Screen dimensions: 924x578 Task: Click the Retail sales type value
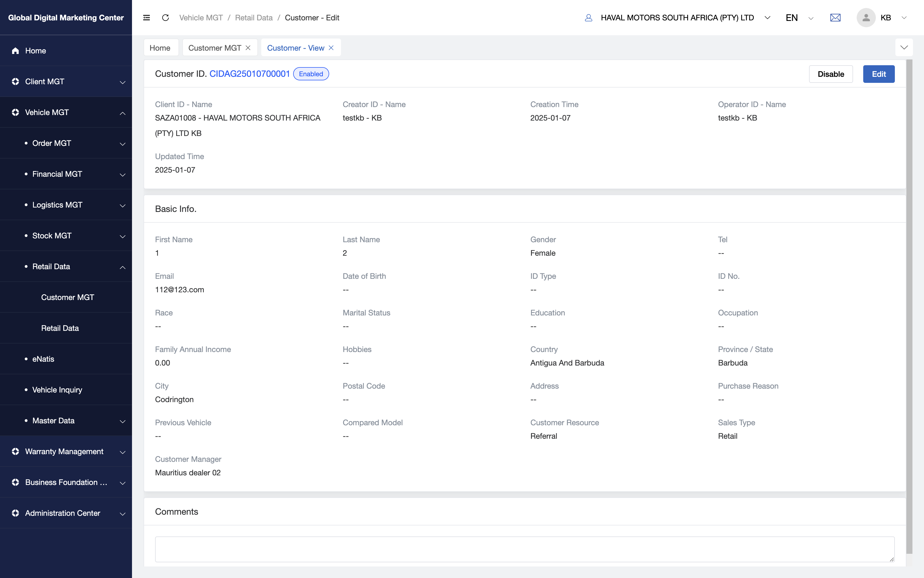pyautogui.click(x=727, y=436)
